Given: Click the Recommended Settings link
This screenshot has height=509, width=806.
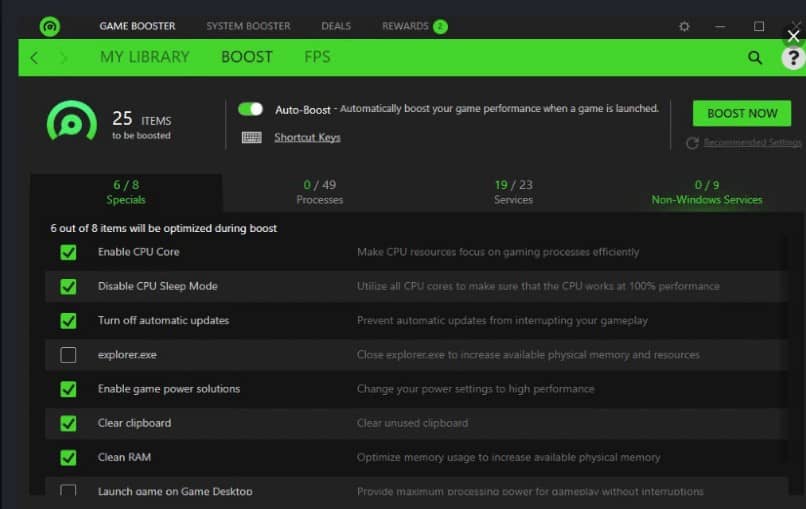Looking at the screenshot, I should click(x=752, y=142).
